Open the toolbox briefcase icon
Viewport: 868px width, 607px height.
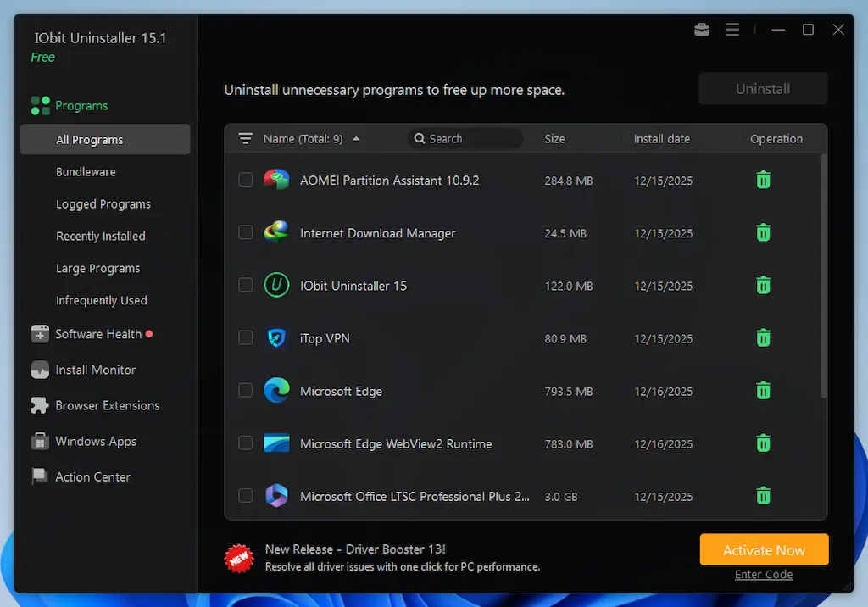(x=701, y=30)
